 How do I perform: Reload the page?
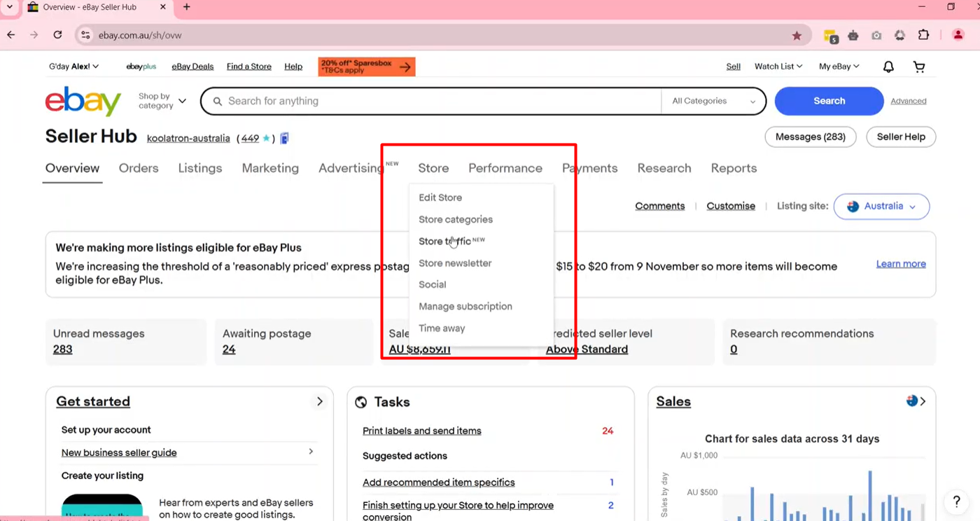tap(57, 35)
